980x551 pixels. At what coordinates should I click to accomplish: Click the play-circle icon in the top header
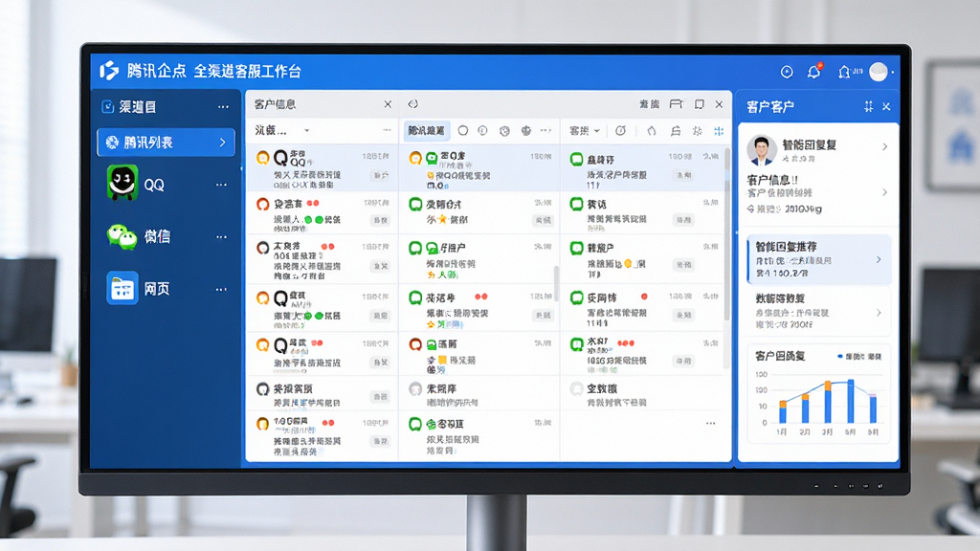click(787, 72)
